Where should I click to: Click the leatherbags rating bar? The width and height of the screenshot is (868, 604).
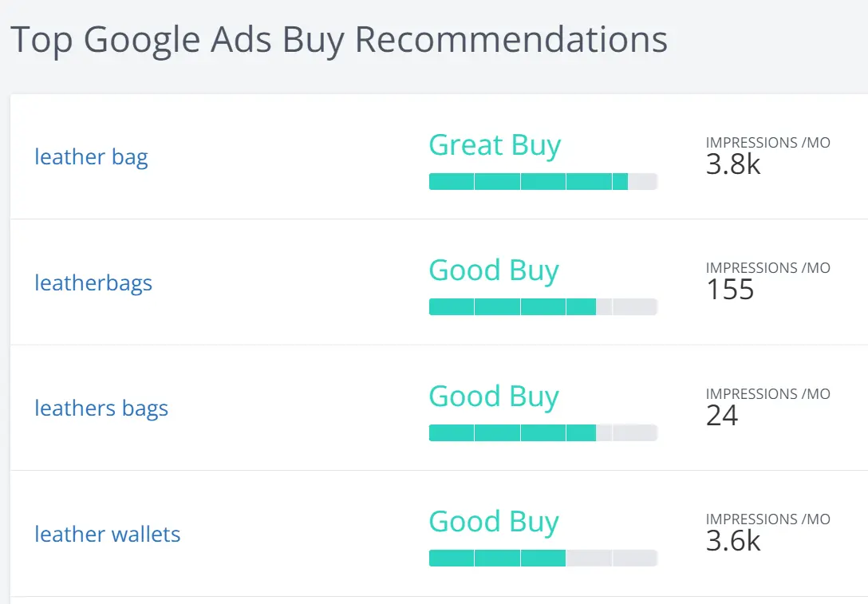pos(542,307)
